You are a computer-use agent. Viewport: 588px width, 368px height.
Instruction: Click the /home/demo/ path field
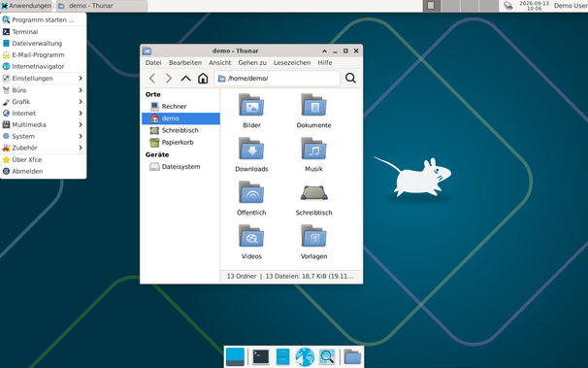[278, 78]
